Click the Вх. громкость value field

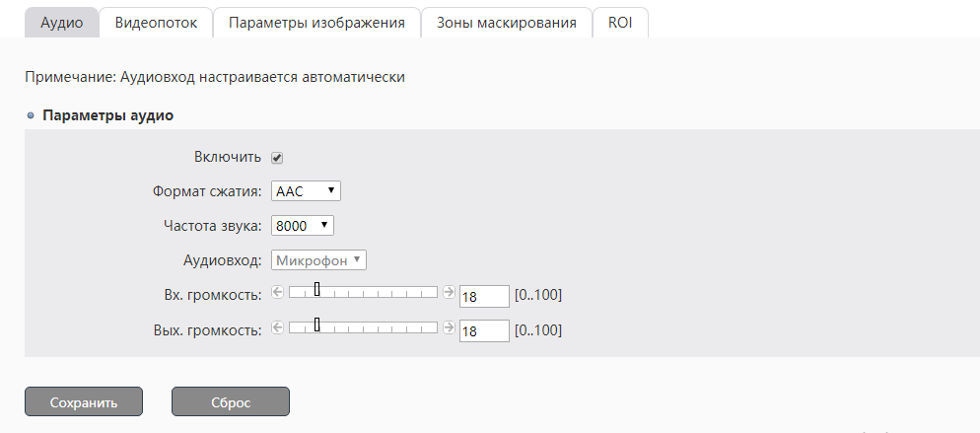pos(483,296)
